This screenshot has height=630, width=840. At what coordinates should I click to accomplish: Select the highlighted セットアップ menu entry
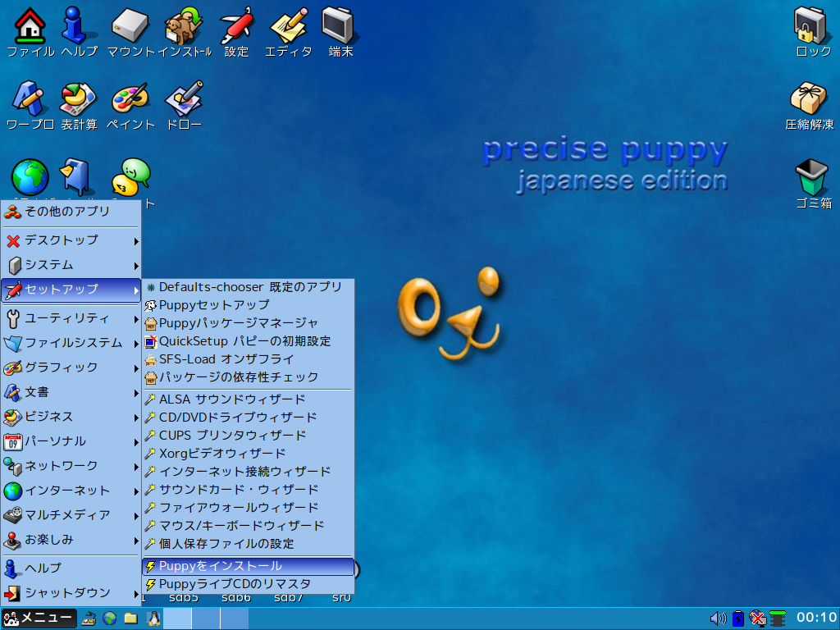click(x=71, y=290)
